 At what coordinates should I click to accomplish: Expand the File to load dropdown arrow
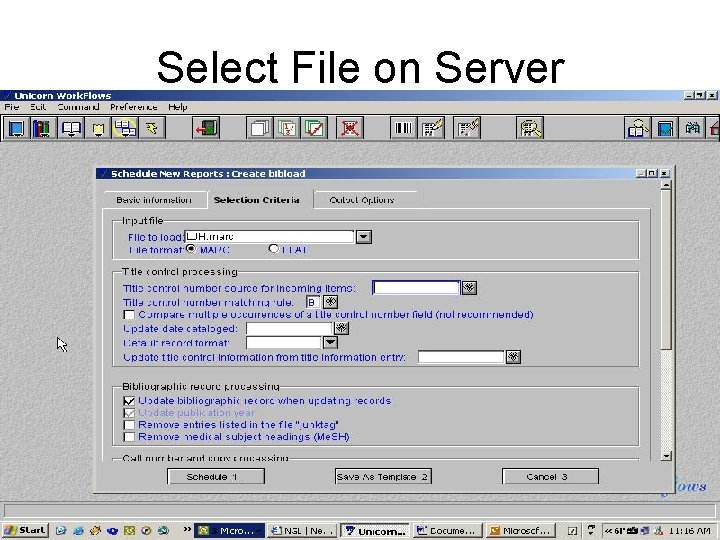pyautogui.click(x=364, y=237)
